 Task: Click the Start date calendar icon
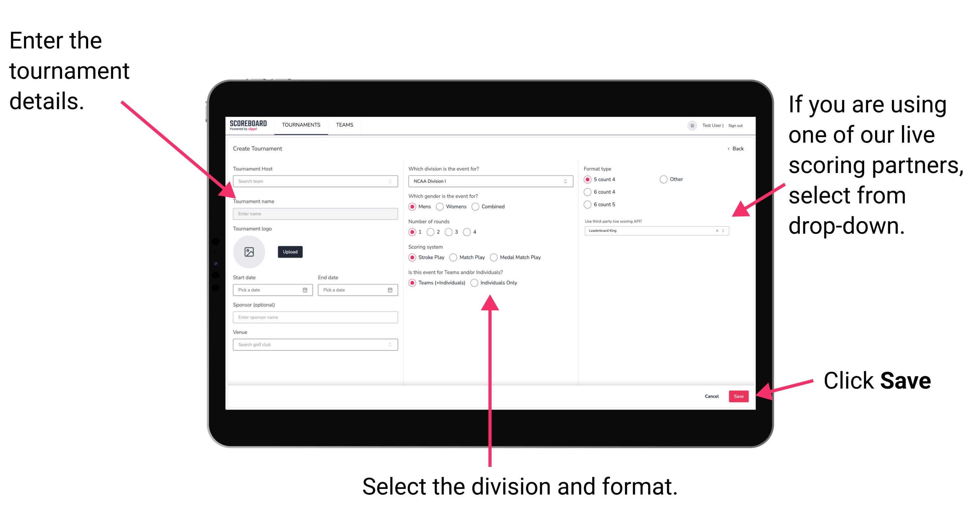point(305,290)
